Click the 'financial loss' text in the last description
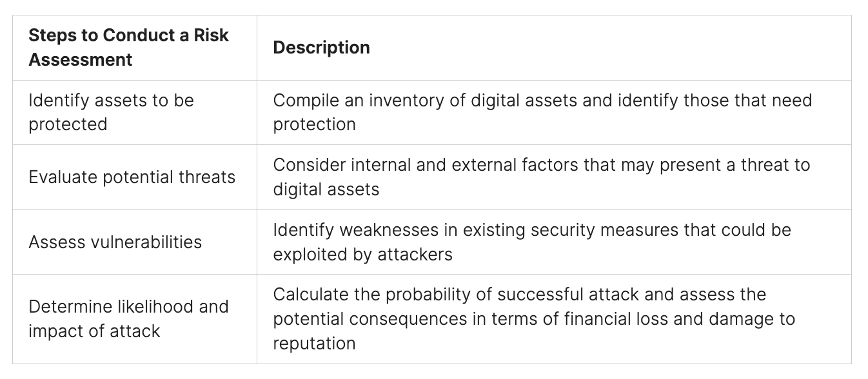The image size is (868, 379). (x=646, y=319)
